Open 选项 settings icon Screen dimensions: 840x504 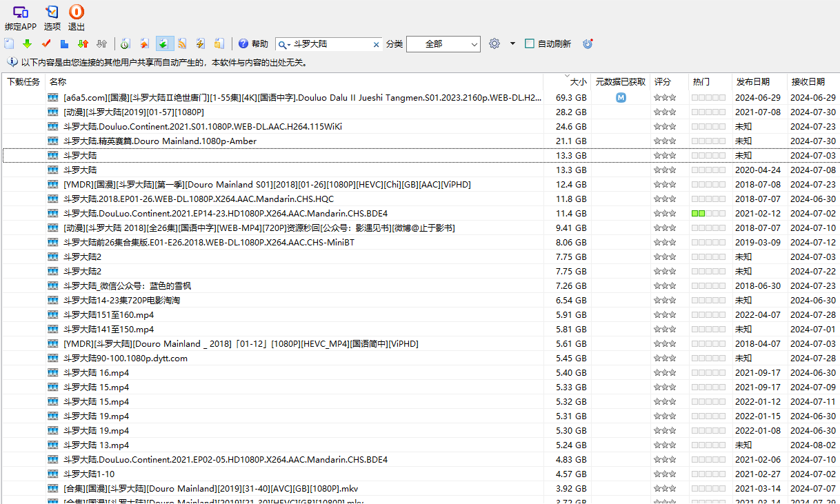tap(52, 12)
